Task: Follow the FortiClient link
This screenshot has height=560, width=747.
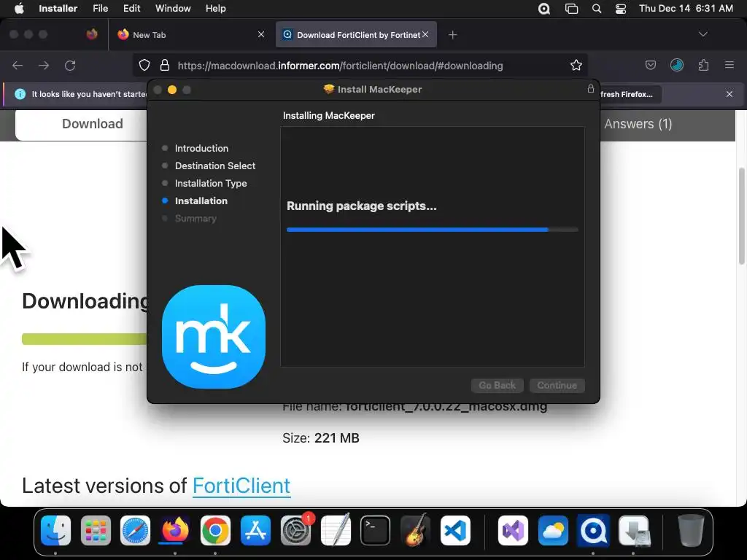Action: tap(241, 486)
